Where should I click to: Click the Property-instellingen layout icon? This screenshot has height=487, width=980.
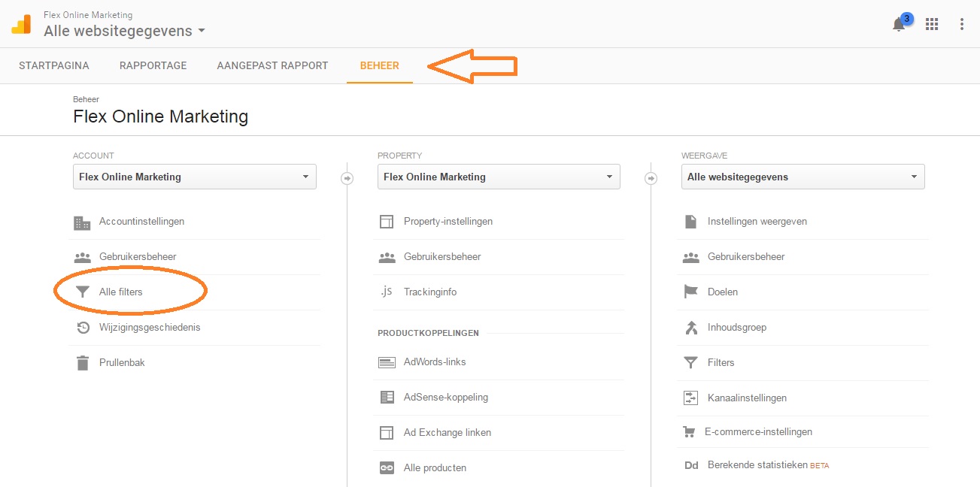(387, 222)
